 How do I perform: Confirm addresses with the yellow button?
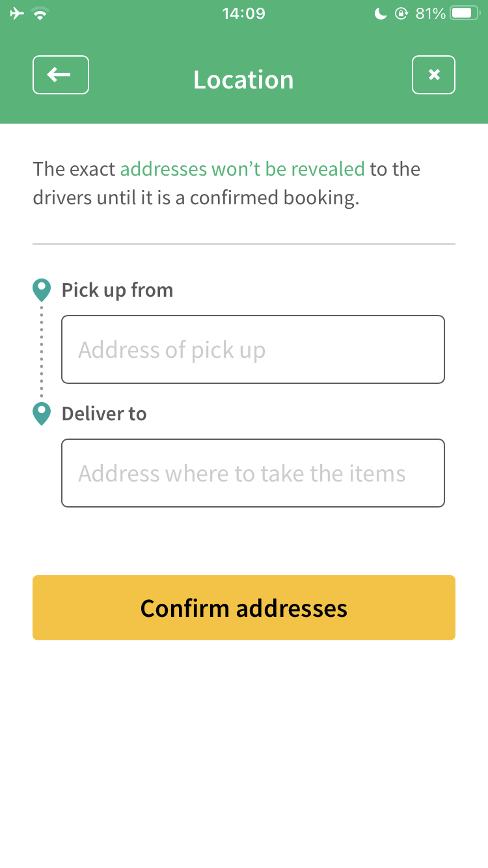point(244,608)
